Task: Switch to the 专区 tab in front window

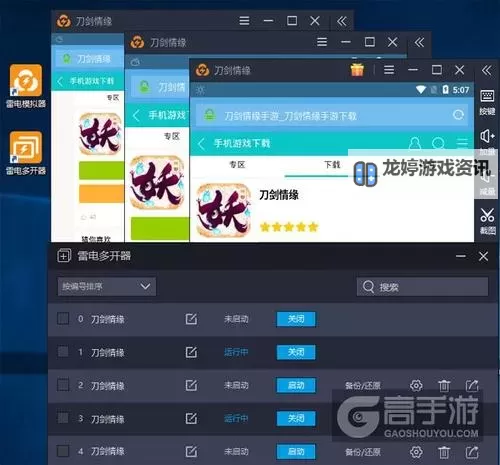Action: [x=237, y=165]
